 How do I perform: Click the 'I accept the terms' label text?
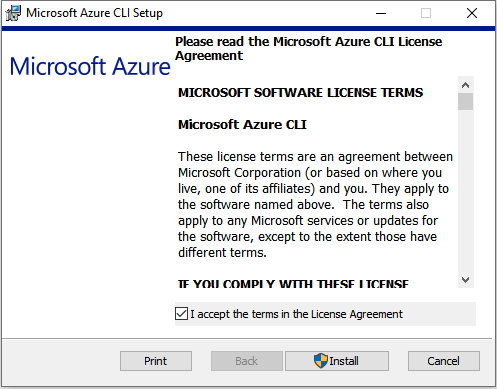pos(296,314)
